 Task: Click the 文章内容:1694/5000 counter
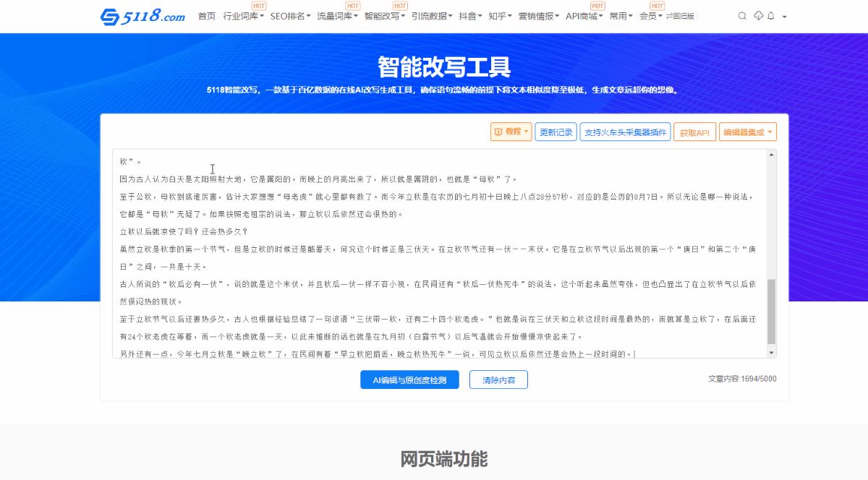point(743,379)
